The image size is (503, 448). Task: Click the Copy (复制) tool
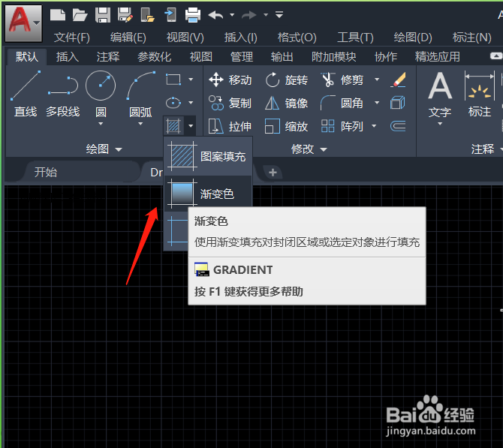[230, 104]
